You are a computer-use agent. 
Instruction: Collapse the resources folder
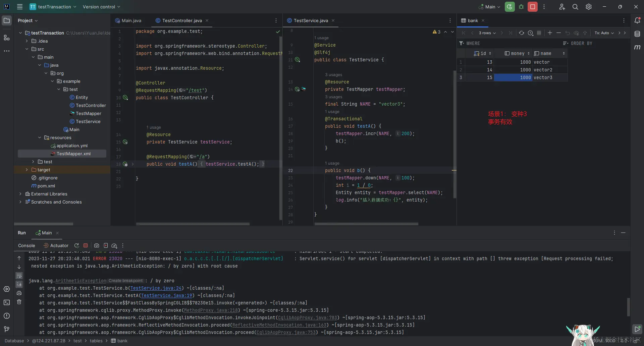40,137
